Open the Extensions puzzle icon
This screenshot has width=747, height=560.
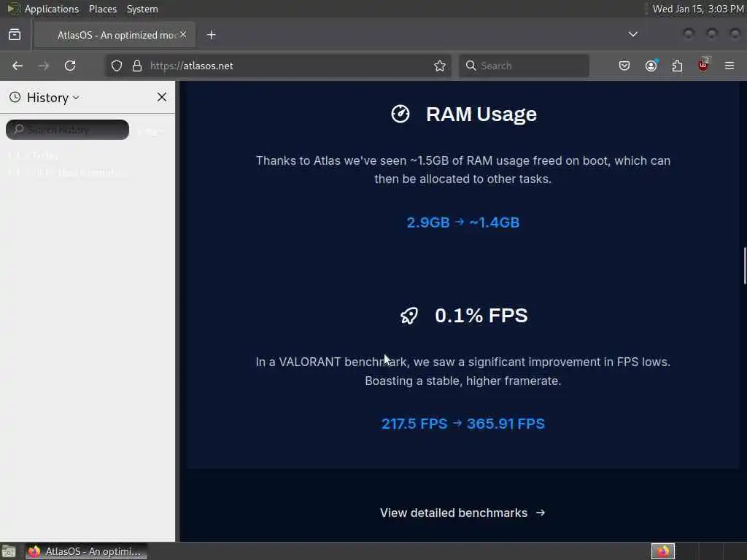point(677,66)
